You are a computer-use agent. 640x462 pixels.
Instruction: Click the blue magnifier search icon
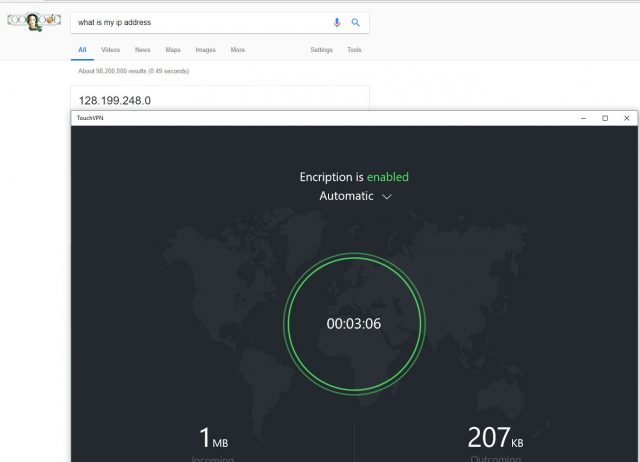click(x=356, y=22)
